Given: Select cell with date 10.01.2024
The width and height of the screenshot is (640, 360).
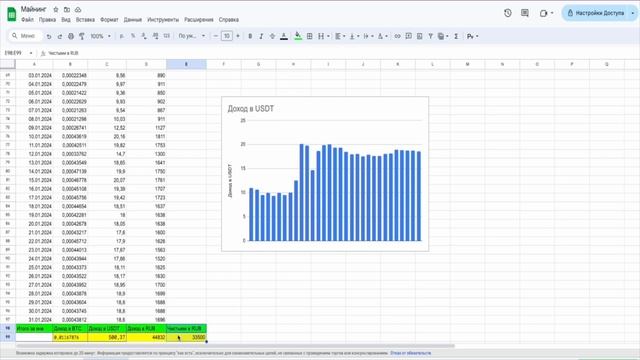Looking at the screenshot, I should (34, 136).
